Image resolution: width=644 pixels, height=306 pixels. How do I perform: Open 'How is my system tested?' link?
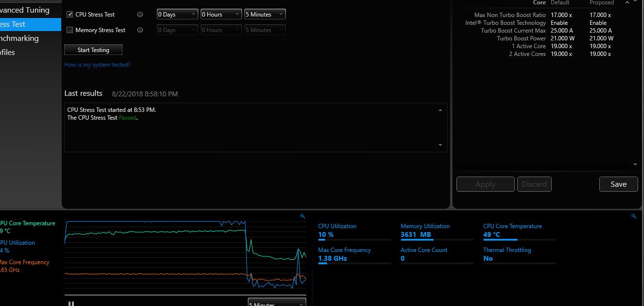[x=97, y=65]
